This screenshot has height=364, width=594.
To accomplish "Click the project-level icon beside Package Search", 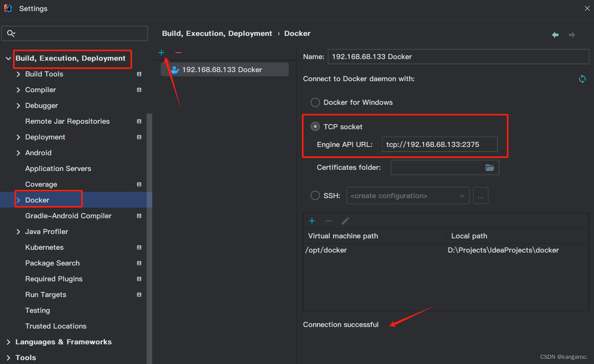I will (x=139, y=263).
